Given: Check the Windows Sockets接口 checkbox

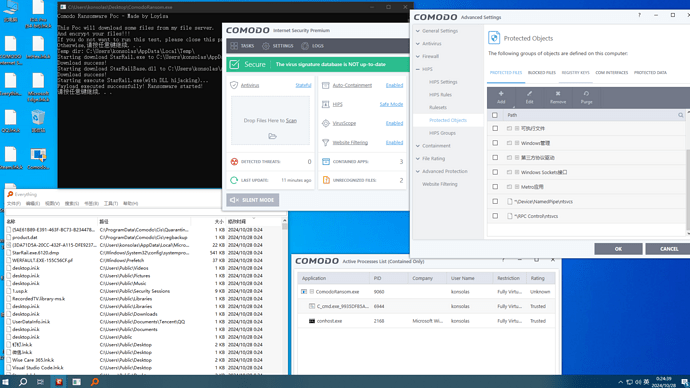Looking at the screenshot, I should click(495, 172).
